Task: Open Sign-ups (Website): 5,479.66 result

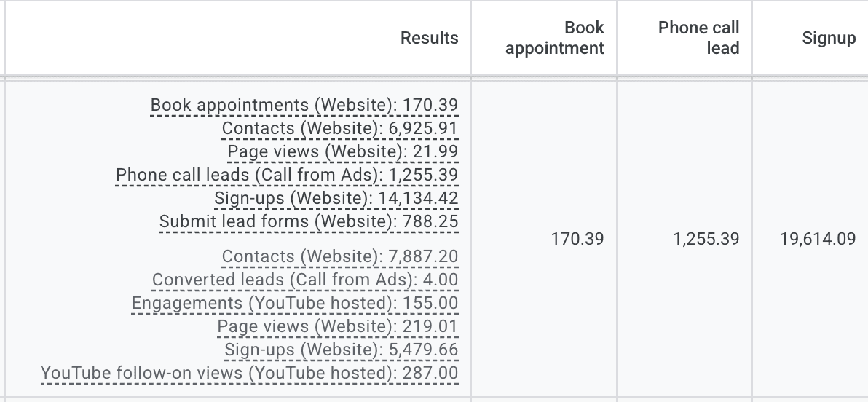Action: [x=341, y=350]
